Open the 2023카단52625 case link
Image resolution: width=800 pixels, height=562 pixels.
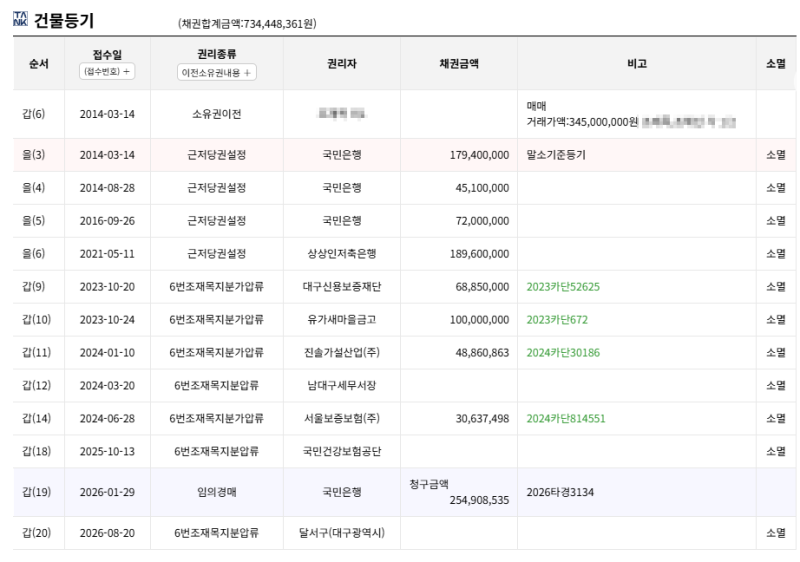point(563,287)
